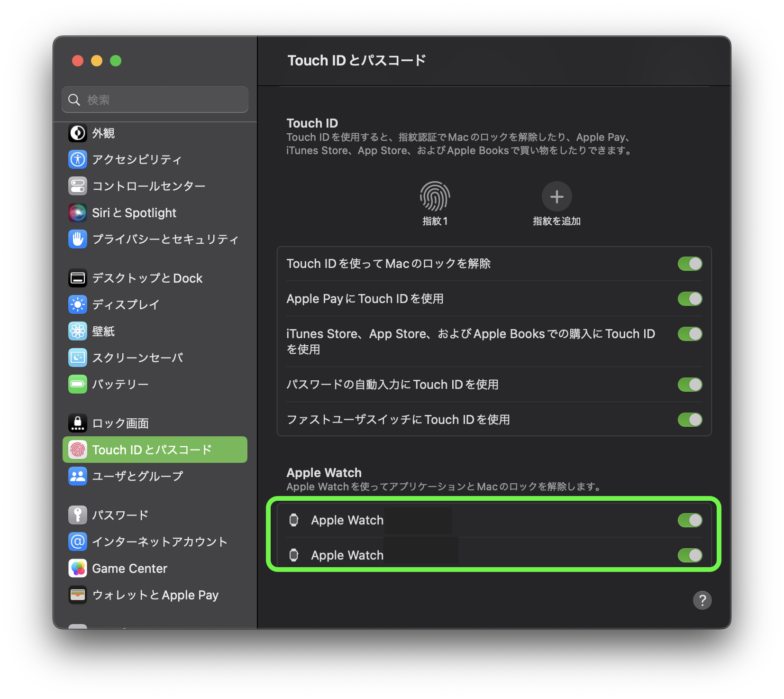Viewport: 784px width, 699px height.
Task: Click first Apple Watch device icon
Action: coord(294,520)
